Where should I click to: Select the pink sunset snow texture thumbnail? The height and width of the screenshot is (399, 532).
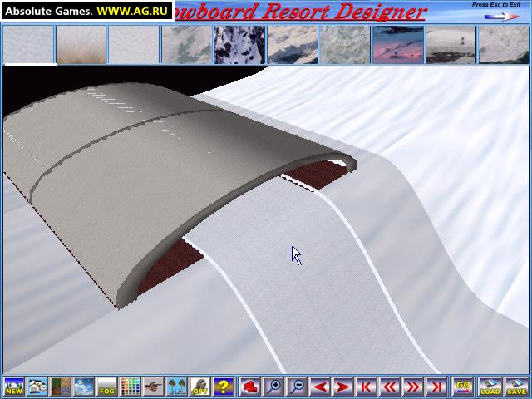tap(397, 45)
